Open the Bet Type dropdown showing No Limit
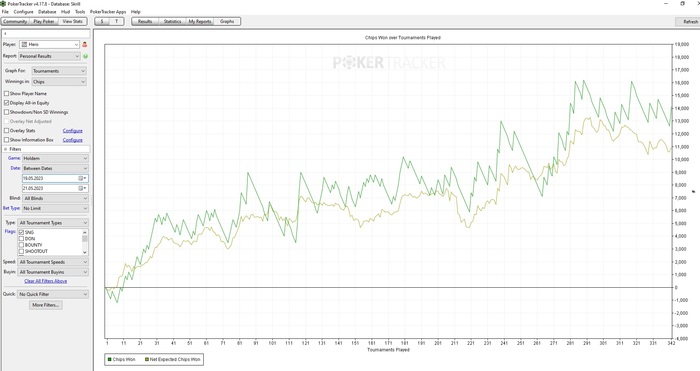 pos(55,208)
